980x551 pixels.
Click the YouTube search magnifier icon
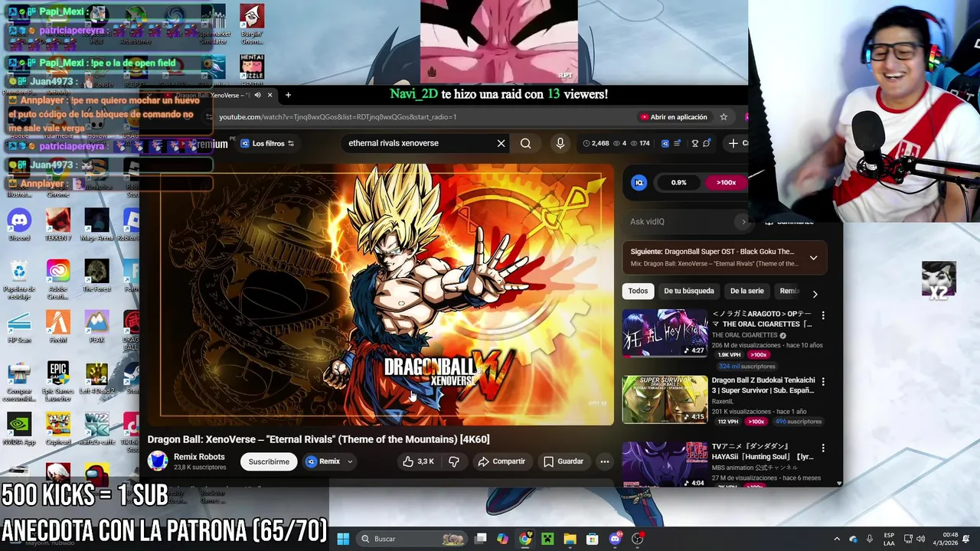[x=525, y=143]
